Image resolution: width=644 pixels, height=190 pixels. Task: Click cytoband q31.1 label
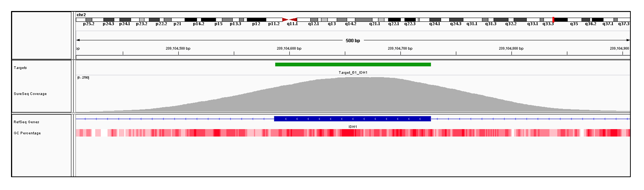point(472,24)
